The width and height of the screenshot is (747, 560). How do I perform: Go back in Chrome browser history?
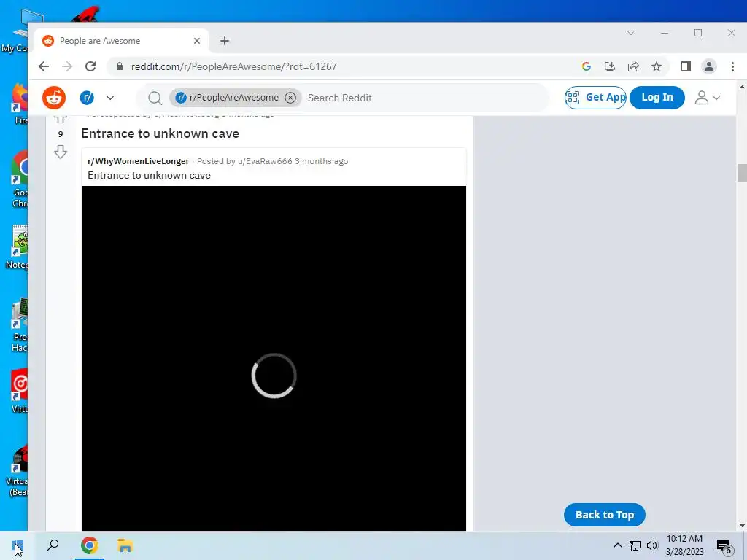tap(44, 66)
